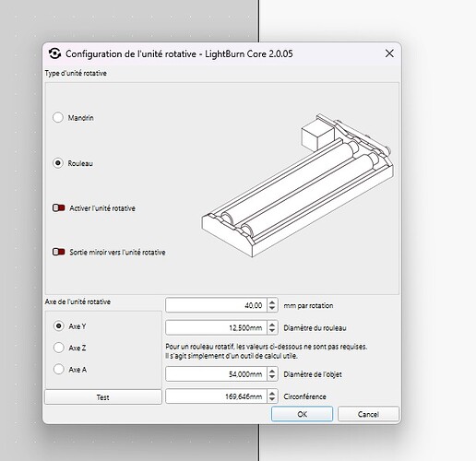The image size is (476, 461).
Task: Click the Circonférence value field
Action: (x=216, y=396)
